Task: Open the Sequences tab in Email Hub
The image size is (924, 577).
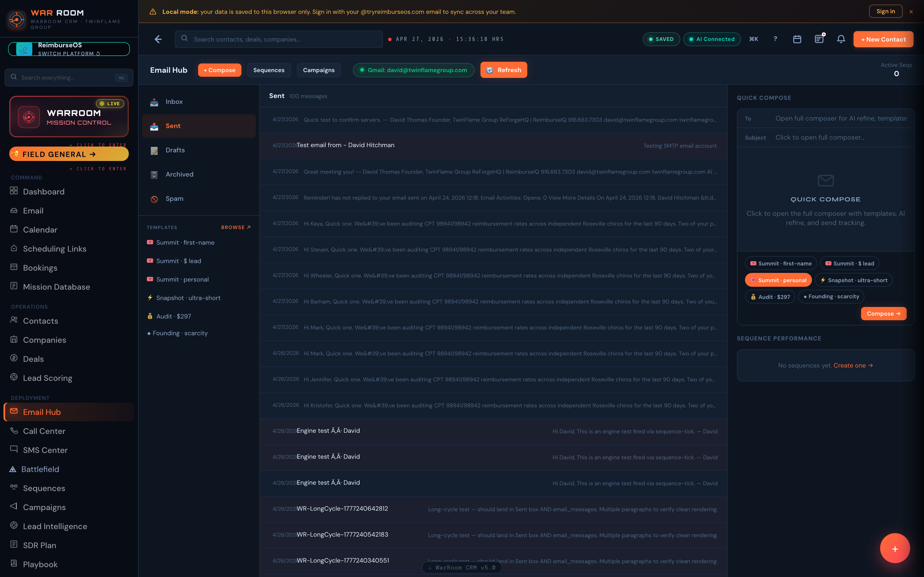Action: (269, 70)
